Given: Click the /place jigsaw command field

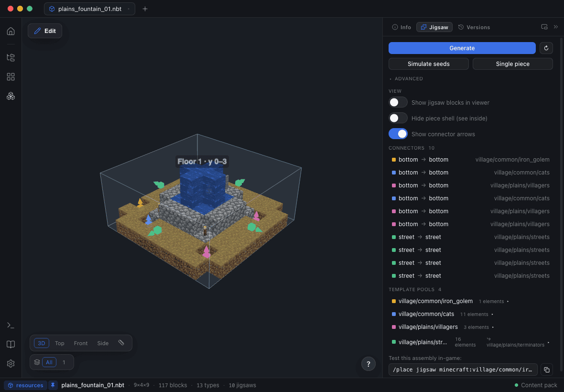Looking at the screenshot, I should 463,370.
